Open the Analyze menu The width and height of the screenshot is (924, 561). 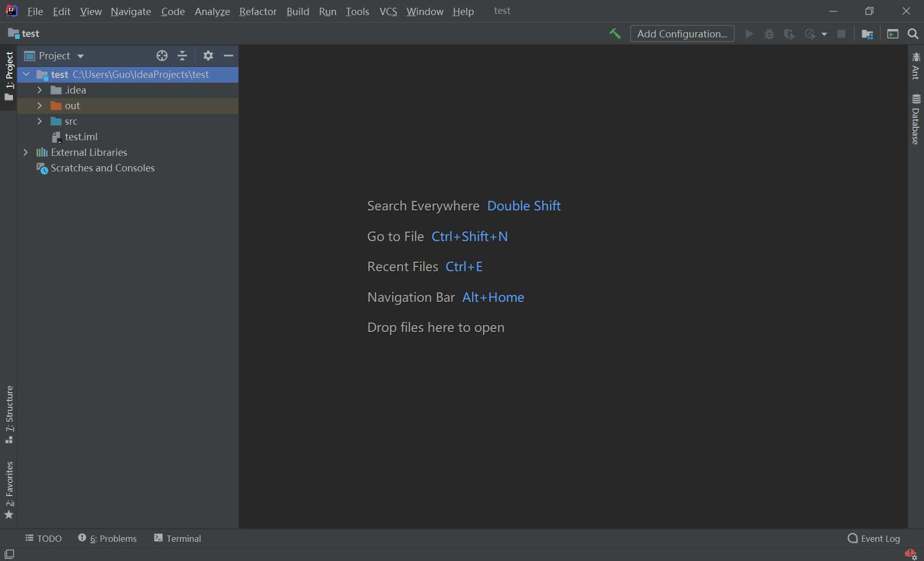click(x=212, y=11)
